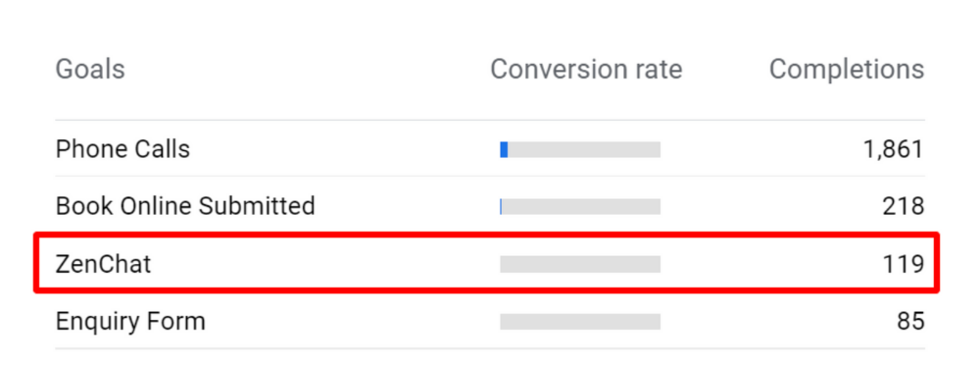Select the Phone Calls goal

[122, 150]
